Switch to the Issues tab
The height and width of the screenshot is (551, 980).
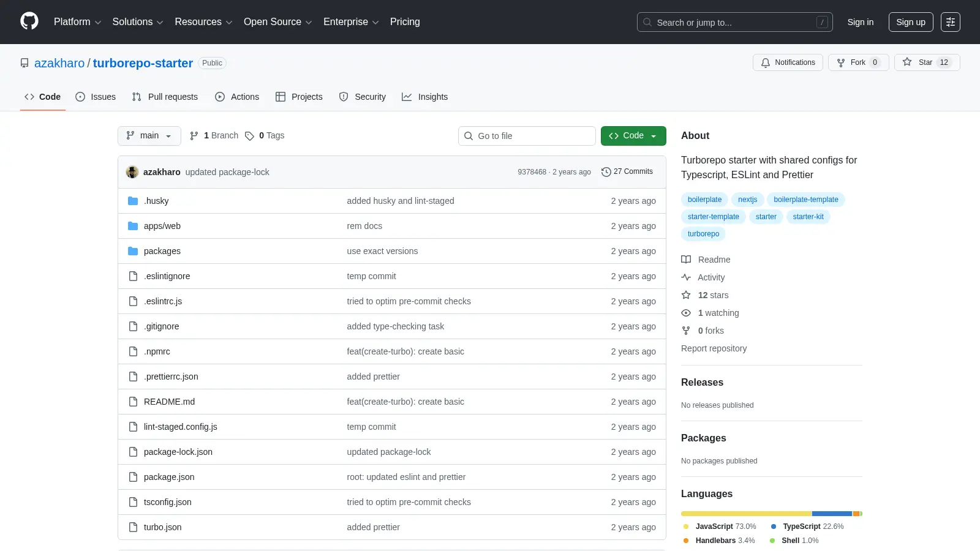96,97
